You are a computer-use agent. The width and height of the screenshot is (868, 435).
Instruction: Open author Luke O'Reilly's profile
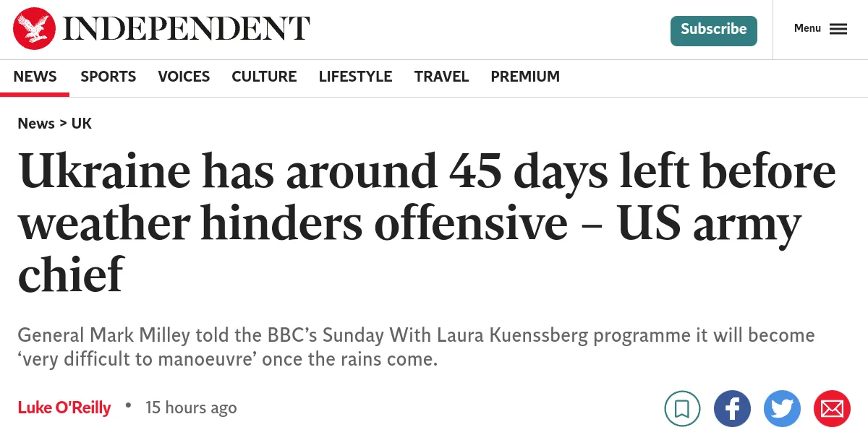click(x=64, y=408)
